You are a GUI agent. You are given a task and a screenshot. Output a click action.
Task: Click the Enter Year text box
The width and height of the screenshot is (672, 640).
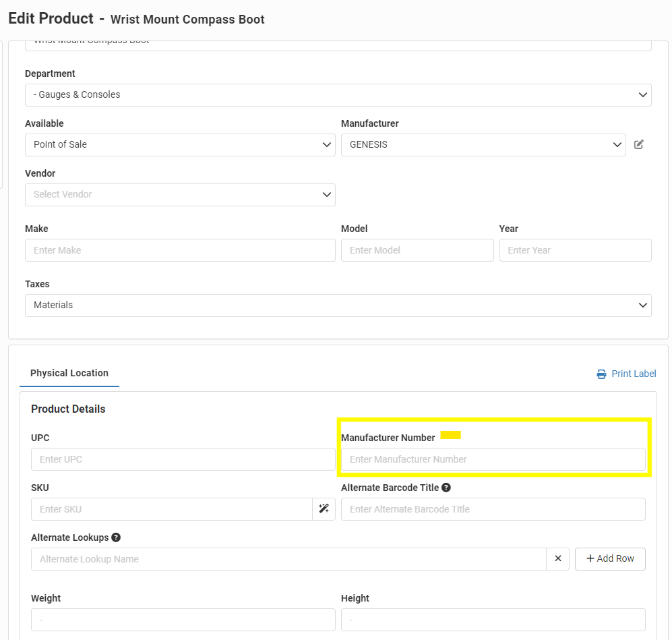pyautogui.click(x=575, y=250)
